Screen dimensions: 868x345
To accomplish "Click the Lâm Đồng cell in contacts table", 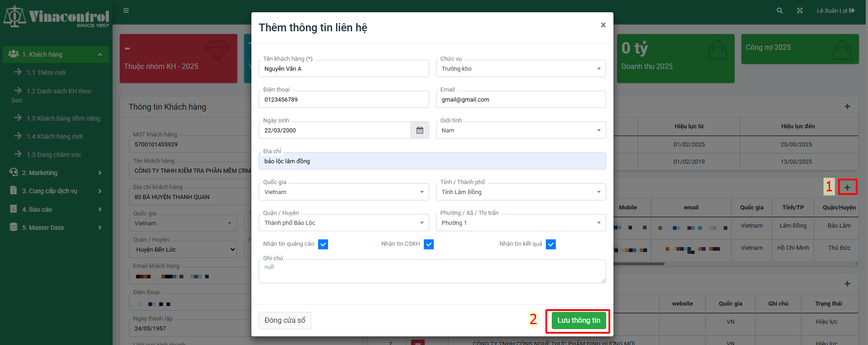I will (x=793, y=225).
